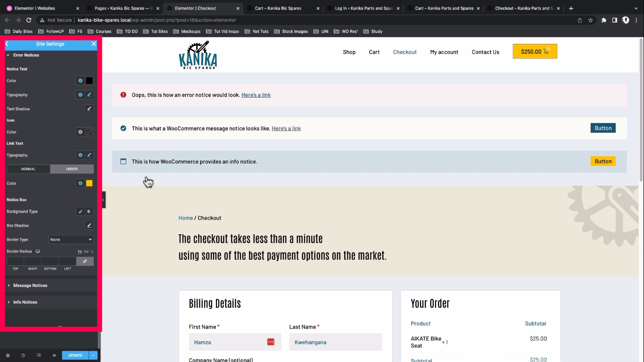Open the yellow link hover color swatch
Image resolution: width=644 pixels, height=362 pixels.
(x=89, y=183)
